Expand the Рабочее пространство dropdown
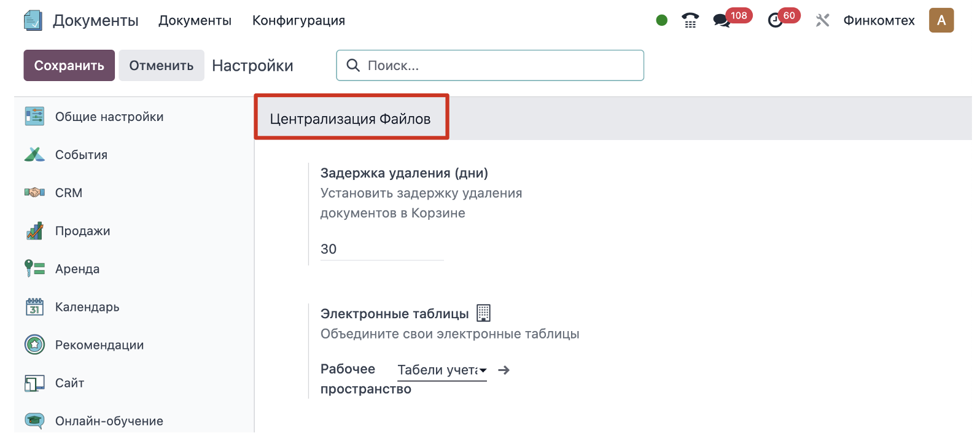This screenshot has width=980, height=441. [441, 370]
